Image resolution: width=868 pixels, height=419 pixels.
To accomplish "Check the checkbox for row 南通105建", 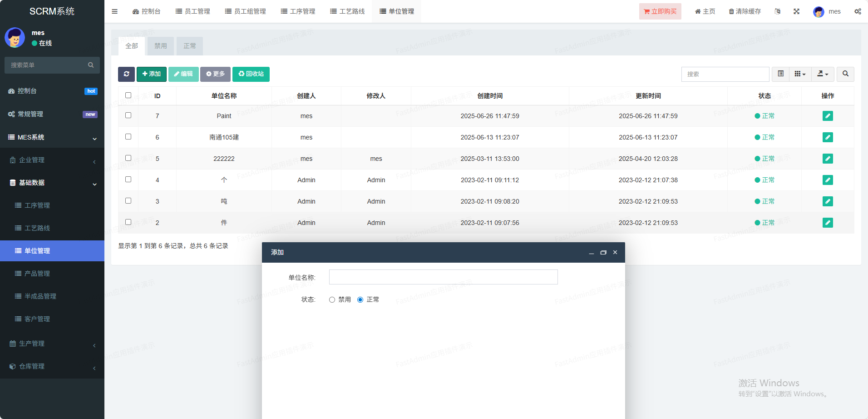I will [x=128, y=137].
